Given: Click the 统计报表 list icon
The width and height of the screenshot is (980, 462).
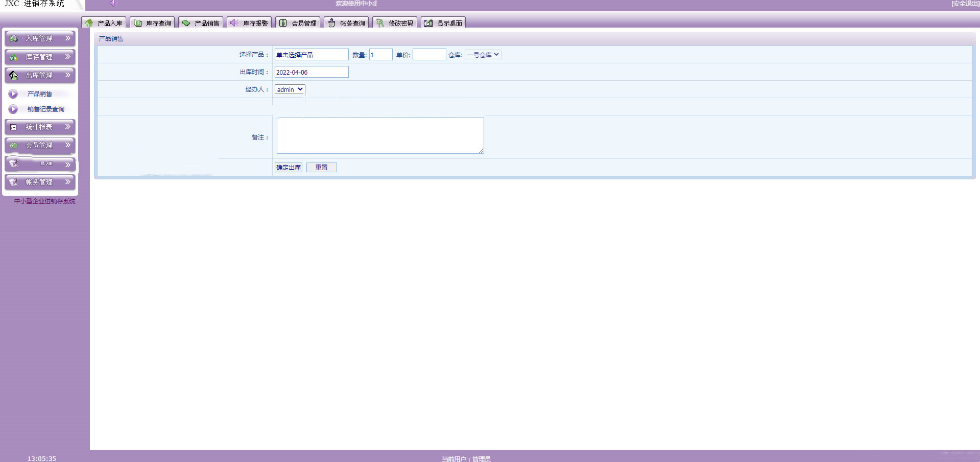Looking at the screenshot, I should (14, 127).
